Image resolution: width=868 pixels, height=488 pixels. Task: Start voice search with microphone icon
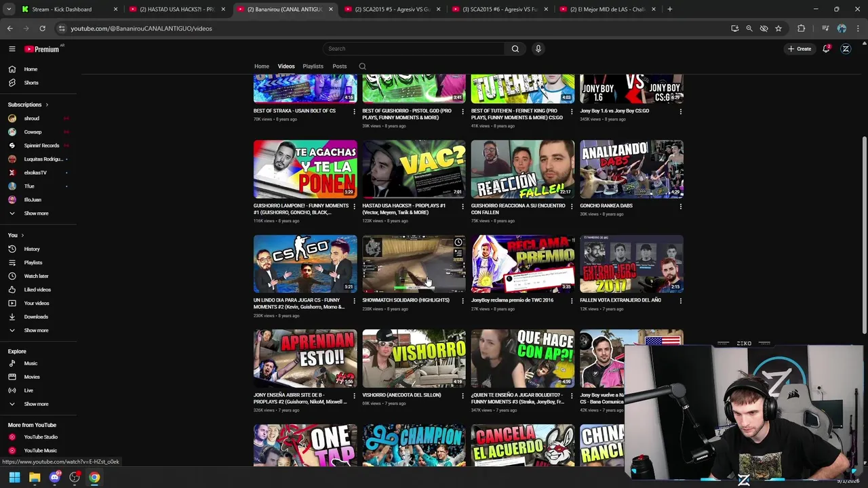coord(538,49)
